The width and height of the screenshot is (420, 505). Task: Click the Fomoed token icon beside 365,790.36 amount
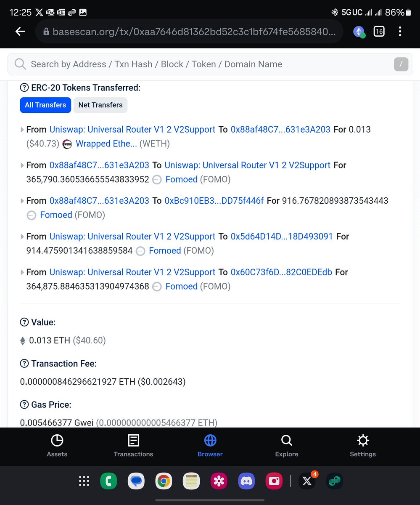[157, 180]
